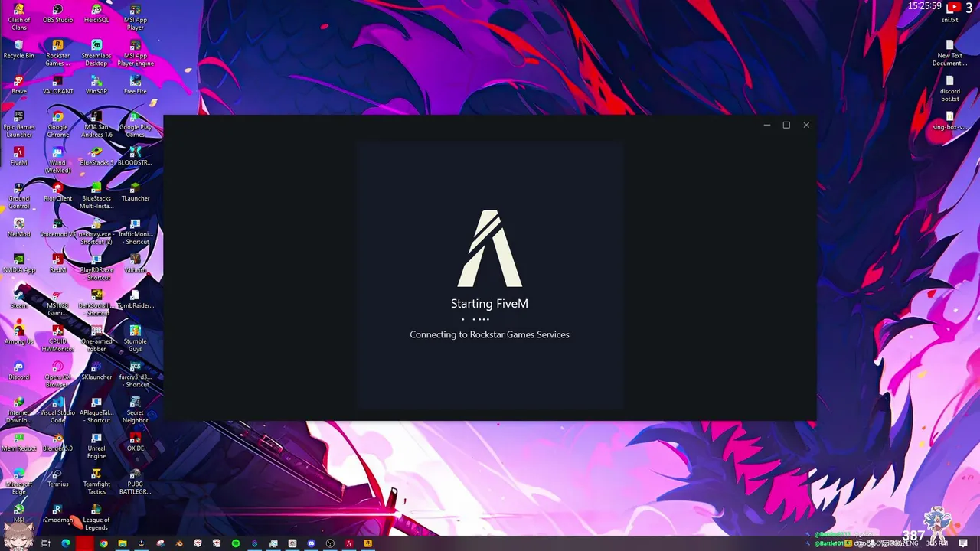Select the League of Legends desktop icon
This screenshot has width=980, height=551.
(x=96, y=517)
